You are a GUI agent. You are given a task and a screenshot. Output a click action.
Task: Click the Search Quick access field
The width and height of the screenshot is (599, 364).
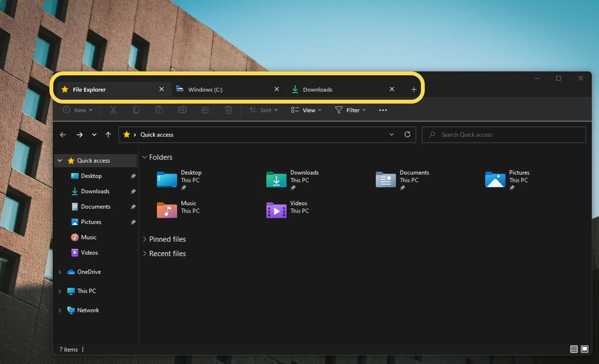click(504, 135)
